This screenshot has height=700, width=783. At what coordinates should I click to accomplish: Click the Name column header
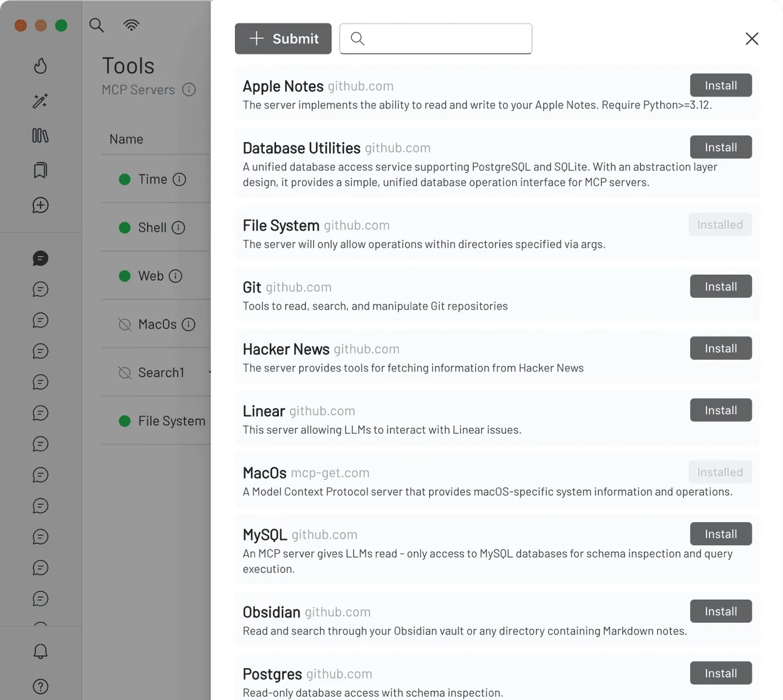tap(126, 139)
